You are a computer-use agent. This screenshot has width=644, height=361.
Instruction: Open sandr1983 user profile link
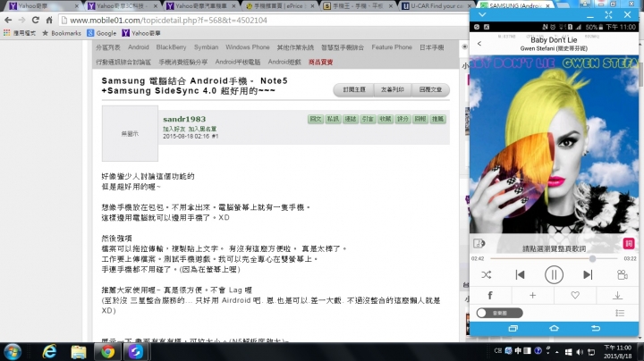click(x=184, y=119)
